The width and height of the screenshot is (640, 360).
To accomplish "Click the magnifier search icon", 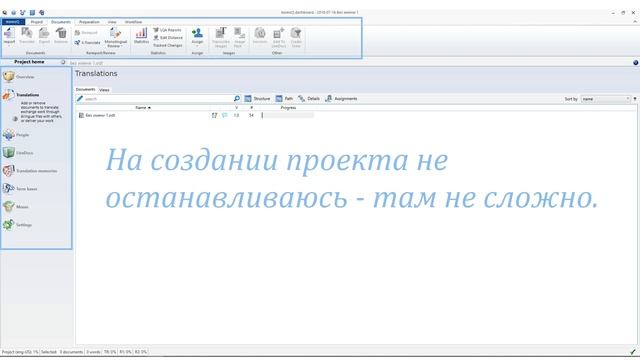I will tap(237, 99).
